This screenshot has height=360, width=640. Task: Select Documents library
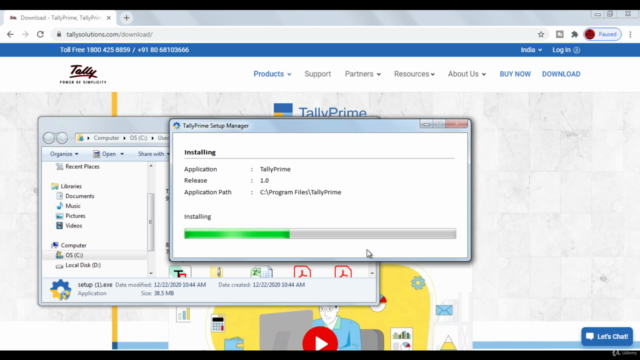(80, 196)
